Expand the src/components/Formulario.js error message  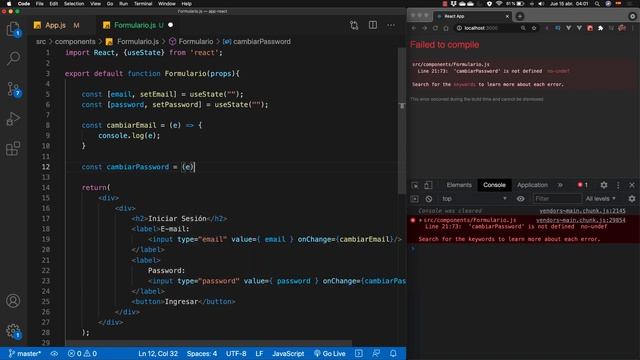tap(420, 220)
